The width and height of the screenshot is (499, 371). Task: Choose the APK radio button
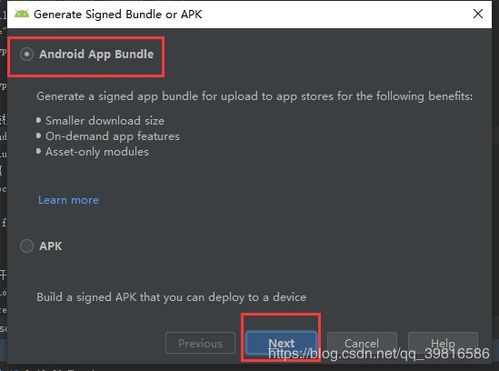(x=27, y=246)
